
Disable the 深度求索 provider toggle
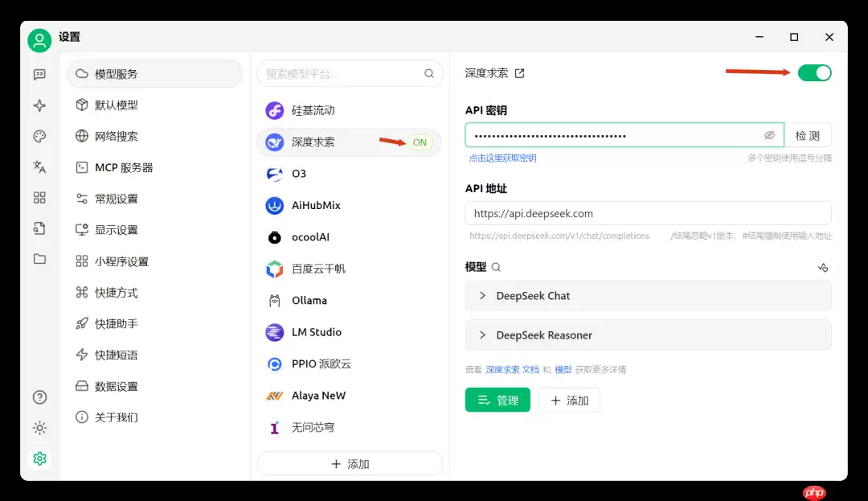pyautogui.click(x=814, y=72)
